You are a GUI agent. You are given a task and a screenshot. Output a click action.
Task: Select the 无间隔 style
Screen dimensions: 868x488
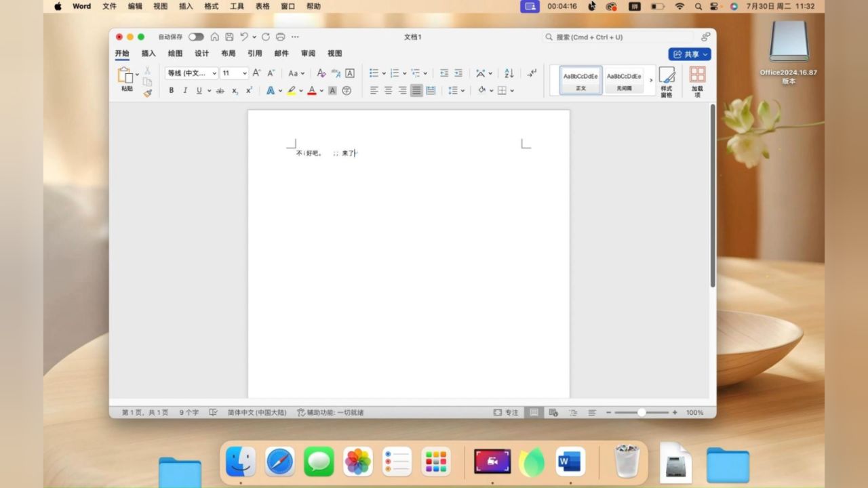point(625,80)
